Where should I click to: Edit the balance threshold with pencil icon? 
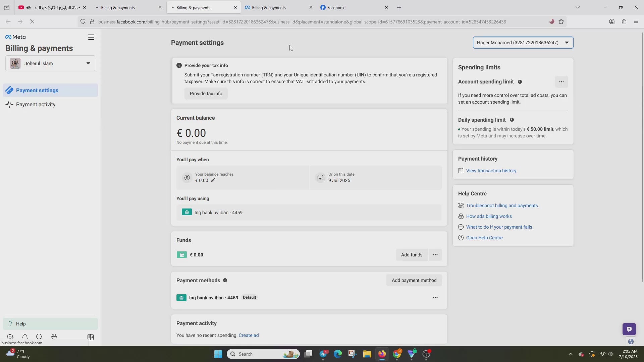point(213,180)
